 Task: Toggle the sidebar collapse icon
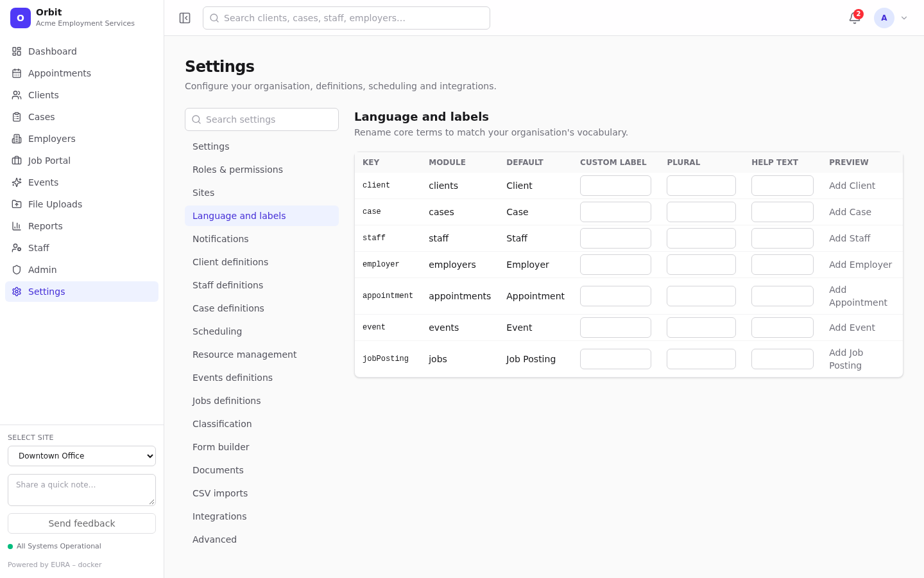(x=185, y=18)
